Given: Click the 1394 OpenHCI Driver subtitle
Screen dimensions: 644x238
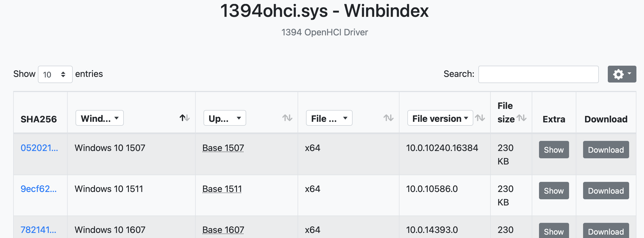Looking at the screenshot, I should [x=325, y=32].
